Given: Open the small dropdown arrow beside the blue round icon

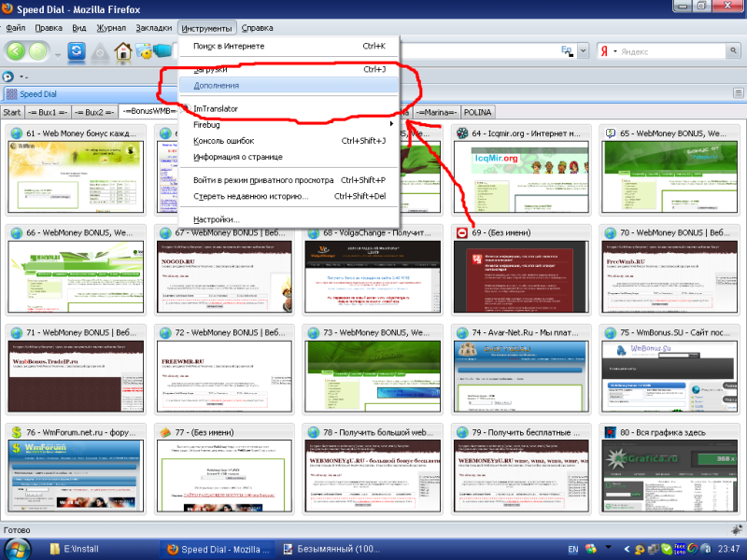Looking at the screenshot, I should [x=23, y=77].
